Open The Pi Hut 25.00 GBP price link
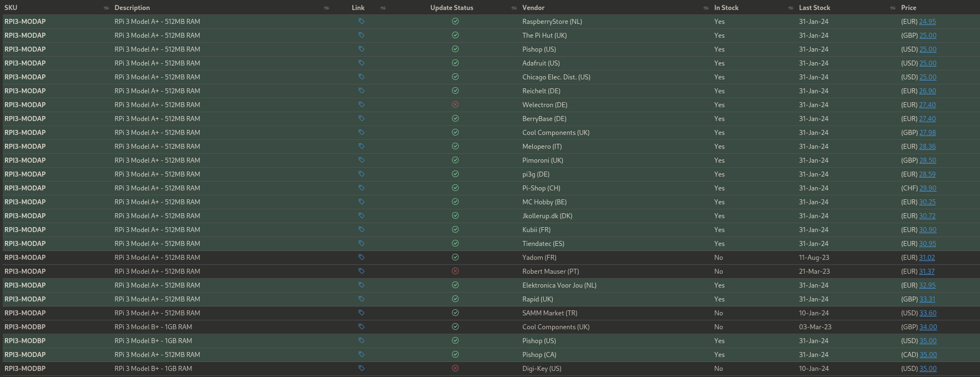 pos(928,36)
